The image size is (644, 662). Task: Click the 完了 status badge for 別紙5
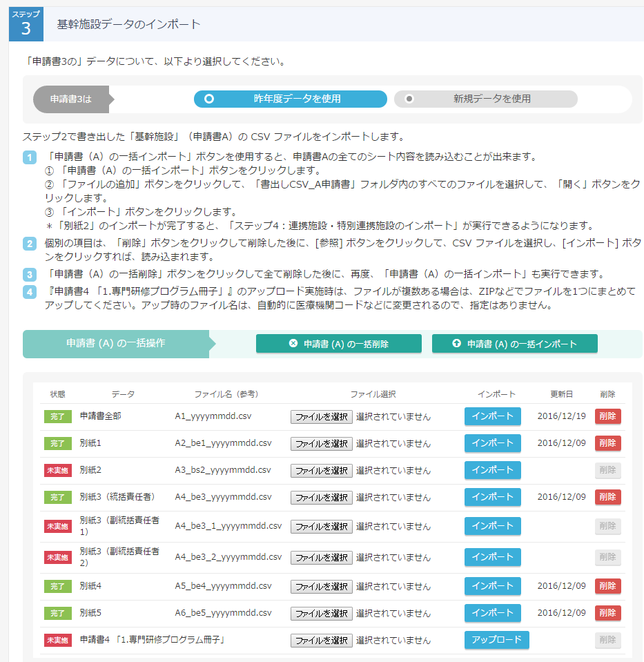click(x=57, y=613)
